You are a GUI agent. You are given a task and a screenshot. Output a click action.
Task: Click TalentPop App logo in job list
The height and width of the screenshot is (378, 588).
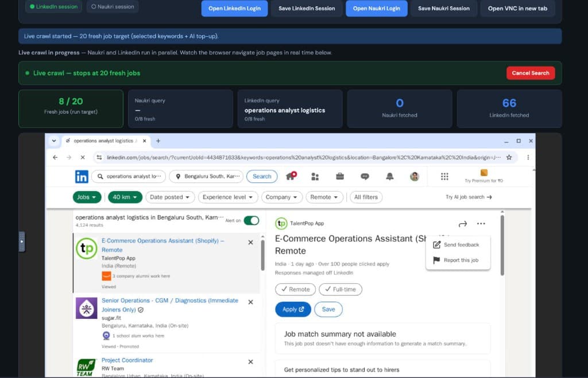pyautogui.click(x=87, y=248)
